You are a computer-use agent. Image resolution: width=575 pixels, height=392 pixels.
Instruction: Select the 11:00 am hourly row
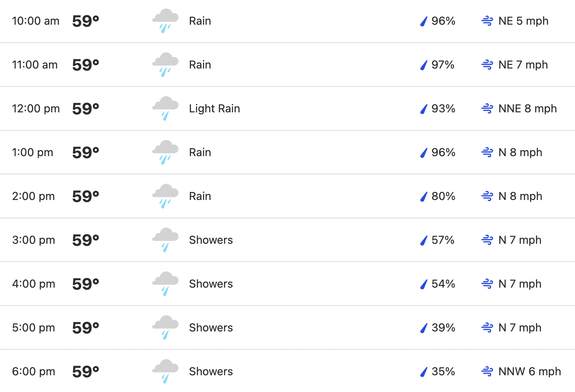(x=287, y=65)
